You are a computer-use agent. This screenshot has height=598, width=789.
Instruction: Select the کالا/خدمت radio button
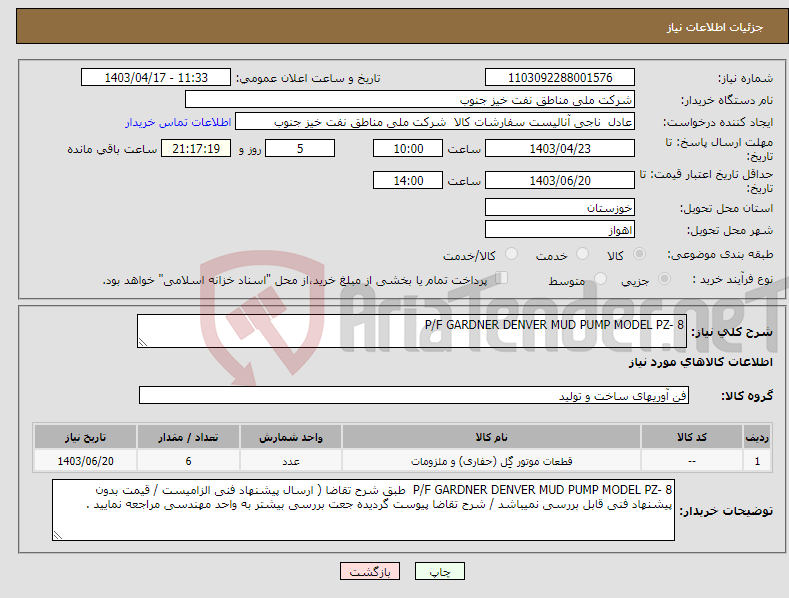pos(511,254)
